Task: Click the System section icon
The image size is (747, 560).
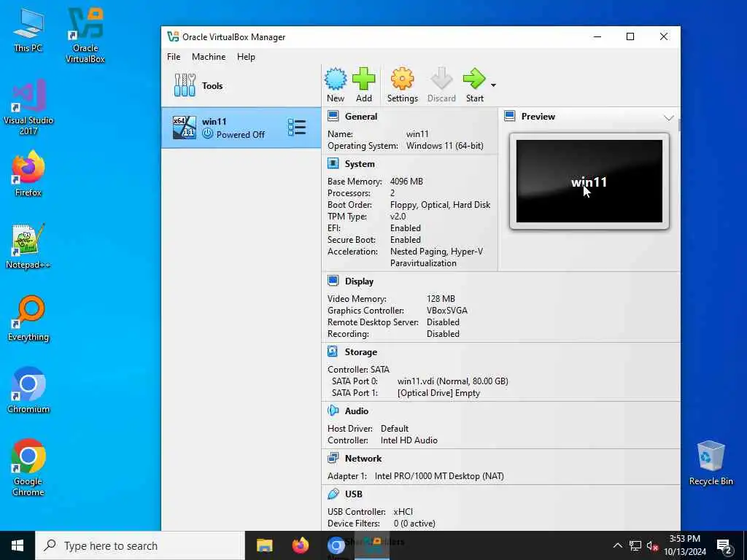Action: point(333,164)
